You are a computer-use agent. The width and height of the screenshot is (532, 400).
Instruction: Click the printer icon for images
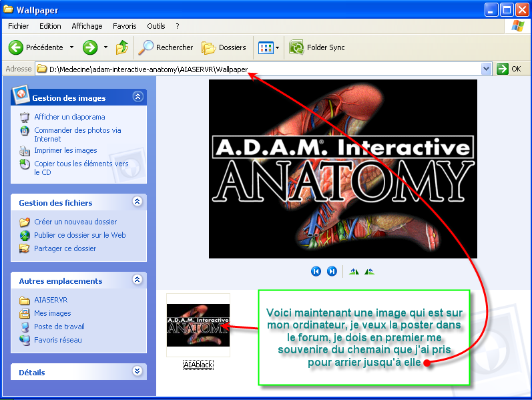pyautogui.click(x=25, y=151)
